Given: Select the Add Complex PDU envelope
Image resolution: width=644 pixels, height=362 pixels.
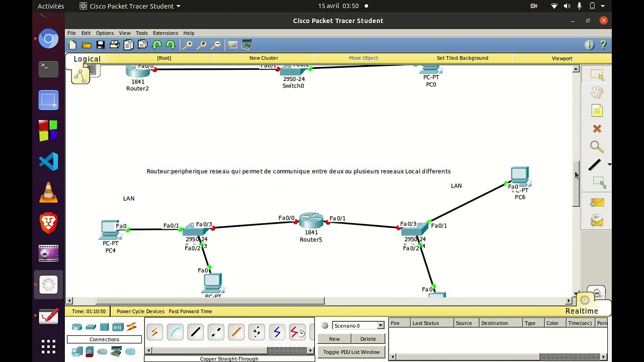Looking at the screenshot, I should point(597,221).
